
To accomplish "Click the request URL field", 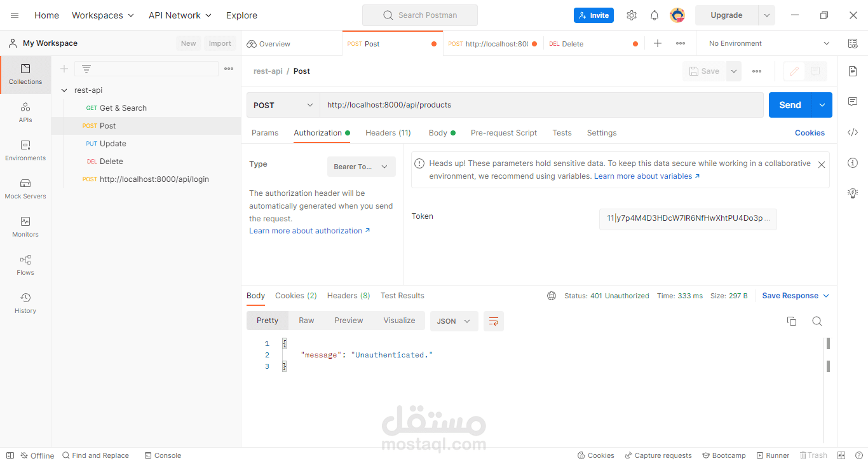I will tap(541, 105).
